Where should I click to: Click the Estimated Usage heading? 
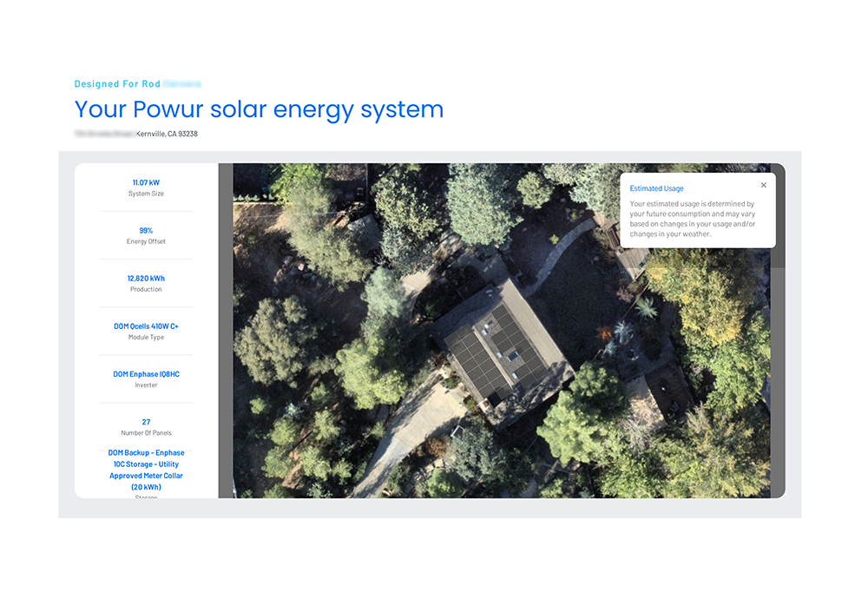tap(656, 188)
